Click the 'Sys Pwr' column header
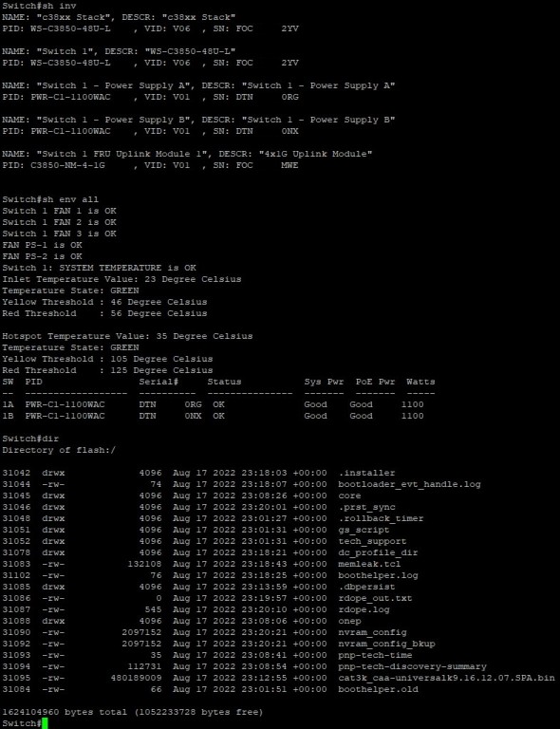 (x=324, y=382)
